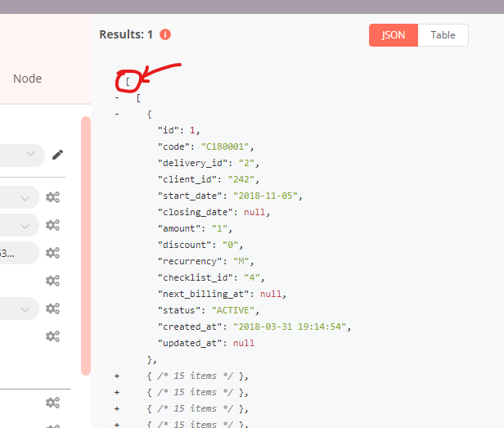Click the field showing 3...
This screenshot has width=504, height=428.
point(18,253)
